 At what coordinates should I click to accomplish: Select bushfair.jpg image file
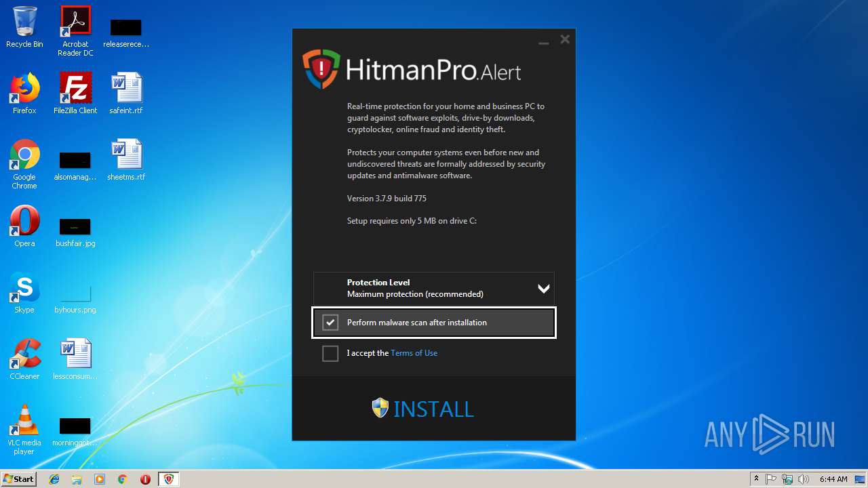coord(75,231)
